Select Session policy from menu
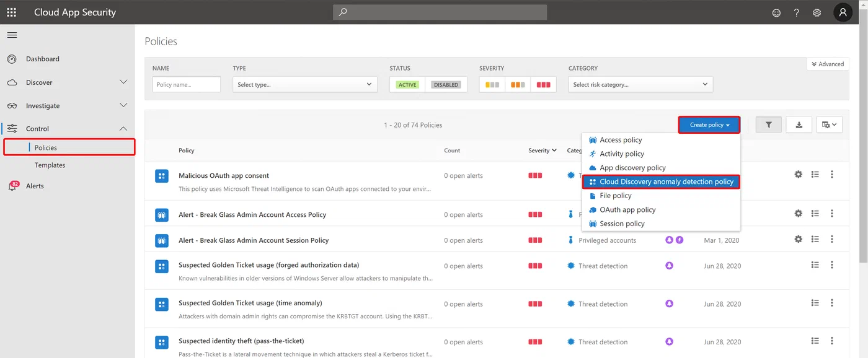Viewport: 868px width, 358px height. pyautogui.click(x=661, y=224)
